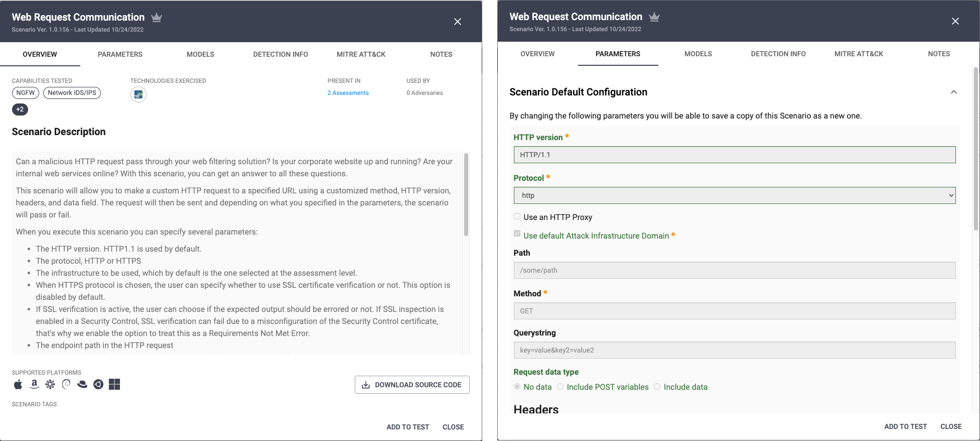Image resolution: width=980 pixels, height=441 pixels.
Task: Click the Apple macOS platform icon
Action: tap(18, 384)
